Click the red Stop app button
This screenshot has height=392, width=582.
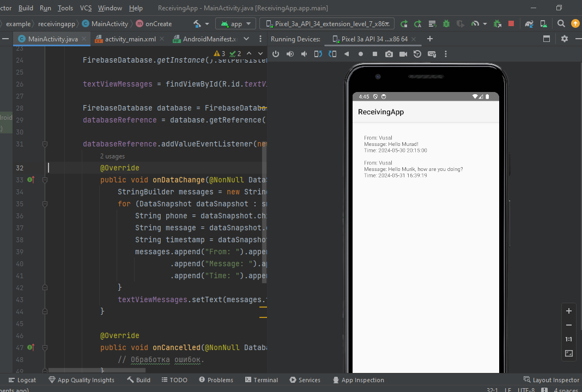(x=511, y=24)
